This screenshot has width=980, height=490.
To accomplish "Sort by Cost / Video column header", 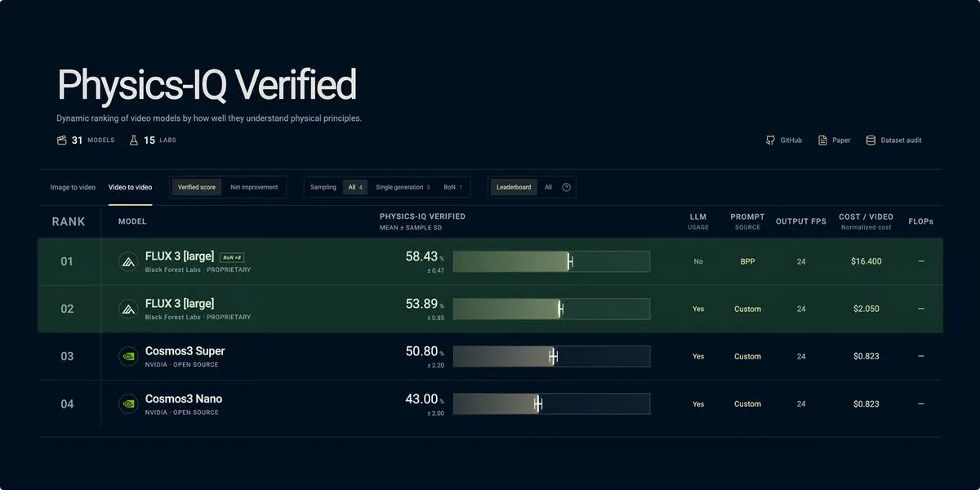I will pyautogui.click(x=866, y=221).
